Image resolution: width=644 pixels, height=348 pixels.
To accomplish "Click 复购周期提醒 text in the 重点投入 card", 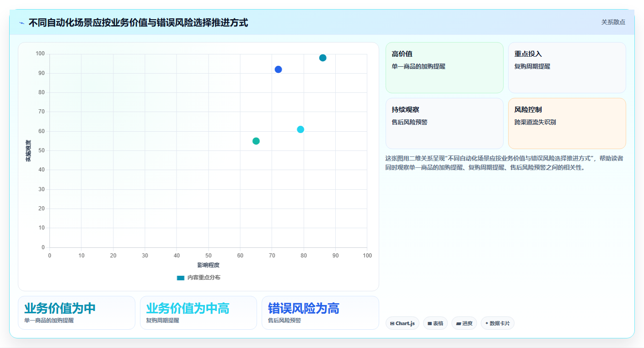I will (532, 66).
